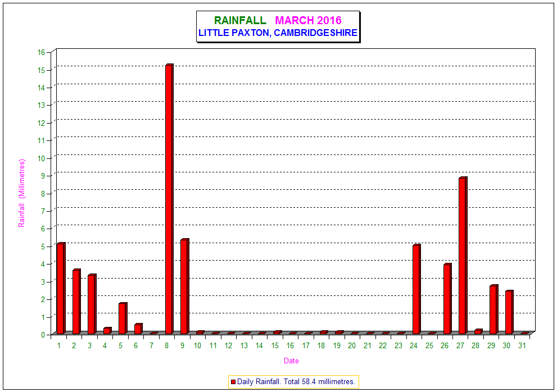The height and width of the screenshot is (392, 557).
Task: Click the chart title 'RAINFALL'
Action: (x=240, y=20)
